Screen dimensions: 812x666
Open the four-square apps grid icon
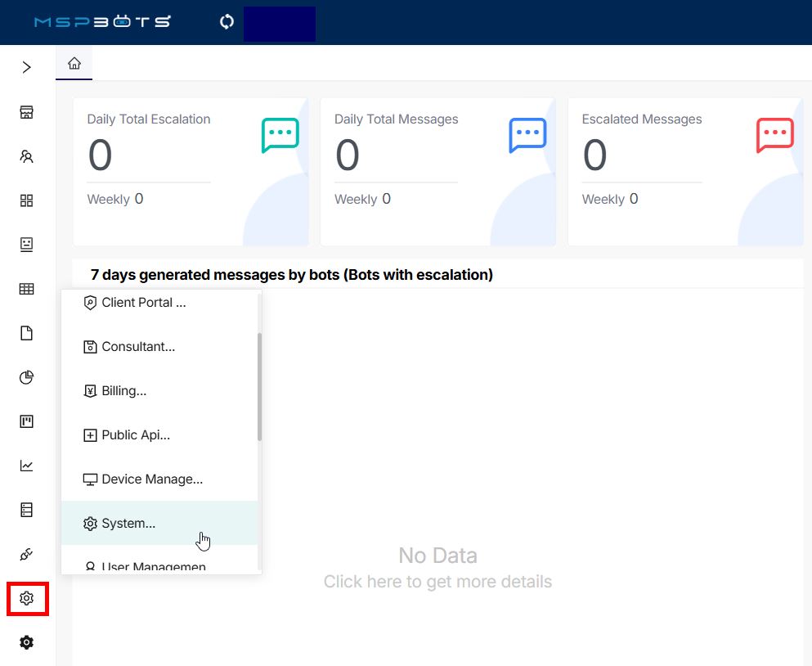[27, 200]
